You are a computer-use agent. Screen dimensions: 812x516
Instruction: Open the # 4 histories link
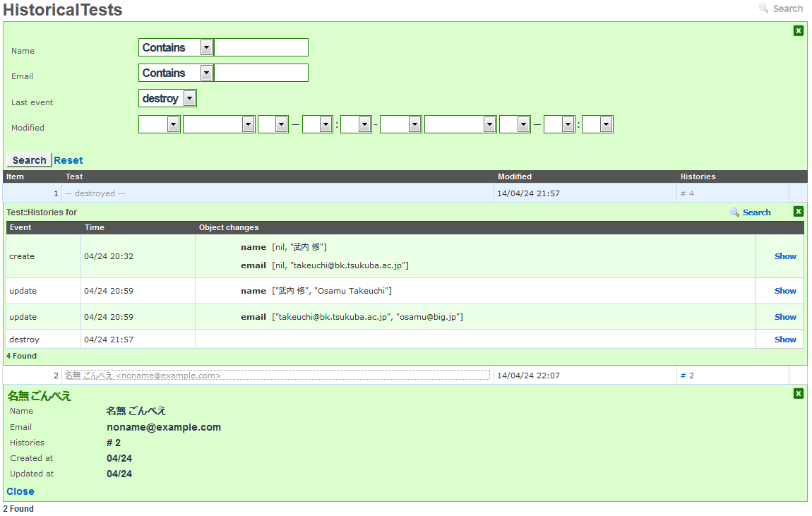pos(687,193)
